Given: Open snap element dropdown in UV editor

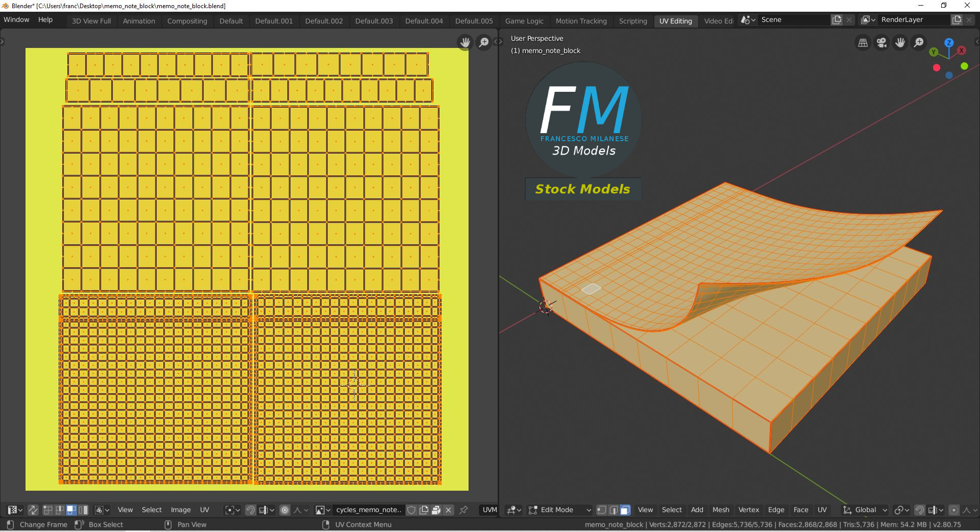Looking at the screenshot, I should pos(266,510).
